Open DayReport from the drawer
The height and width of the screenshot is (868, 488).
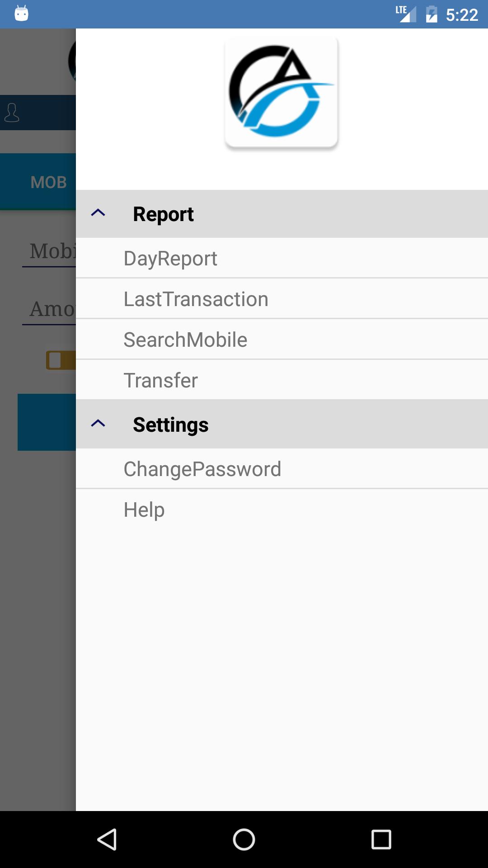click(170, 259)
